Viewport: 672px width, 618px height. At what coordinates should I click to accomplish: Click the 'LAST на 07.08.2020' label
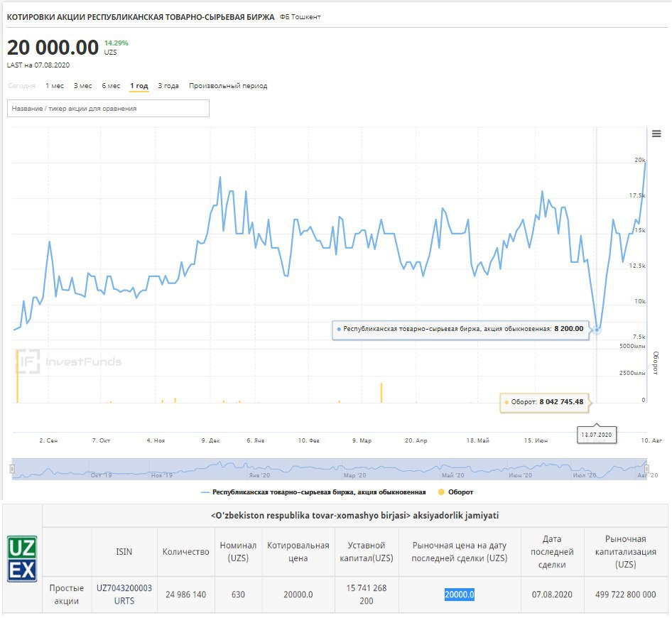[x=38, y=65]
